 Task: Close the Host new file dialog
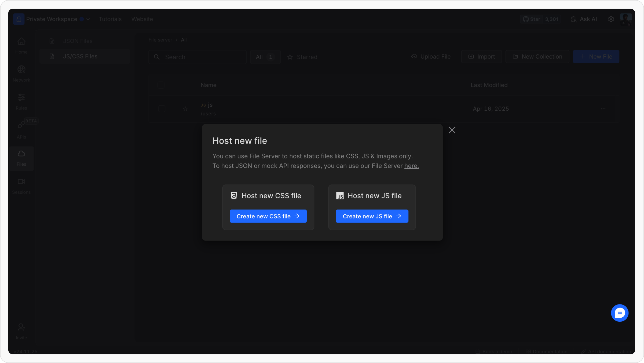[x=452, y=130]
